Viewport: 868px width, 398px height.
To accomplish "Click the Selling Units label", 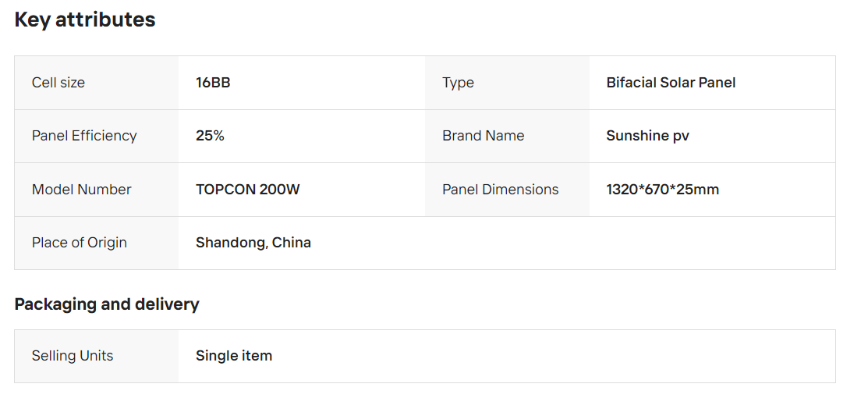I will tap(73, 356).
